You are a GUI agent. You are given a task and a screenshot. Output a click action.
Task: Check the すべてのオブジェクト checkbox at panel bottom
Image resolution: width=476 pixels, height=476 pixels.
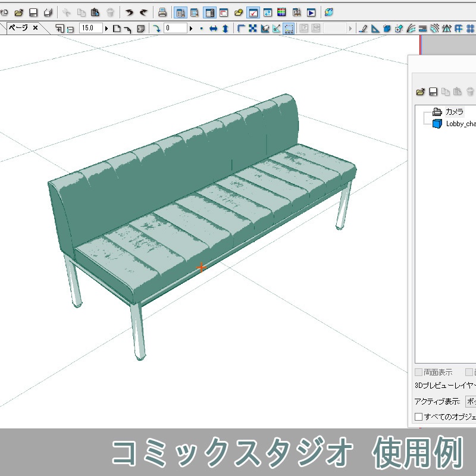(x=418, y=416)
